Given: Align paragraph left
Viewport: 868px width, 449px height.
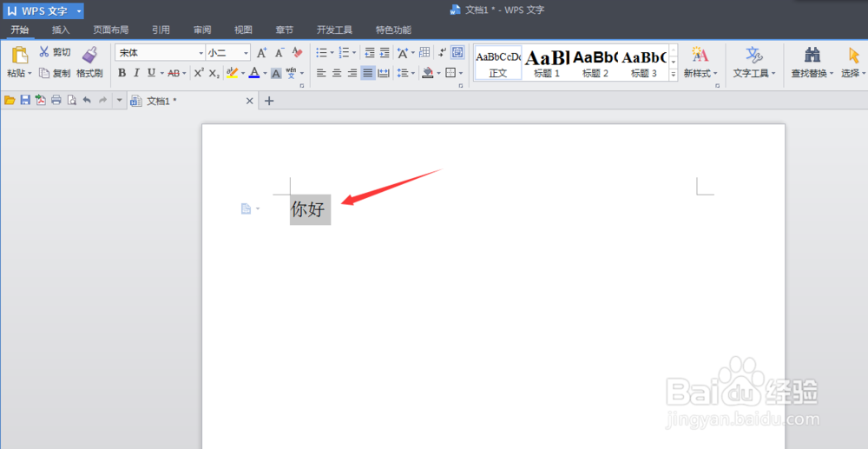Looking at the screenshot, I should click(x=321, y=73).
